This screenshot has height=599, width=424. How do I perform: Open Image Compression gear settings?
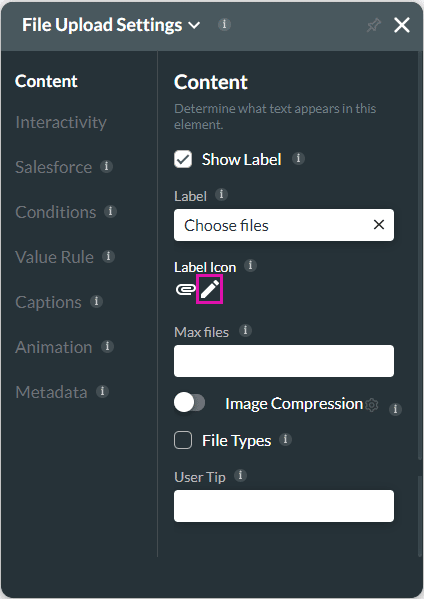372,405
